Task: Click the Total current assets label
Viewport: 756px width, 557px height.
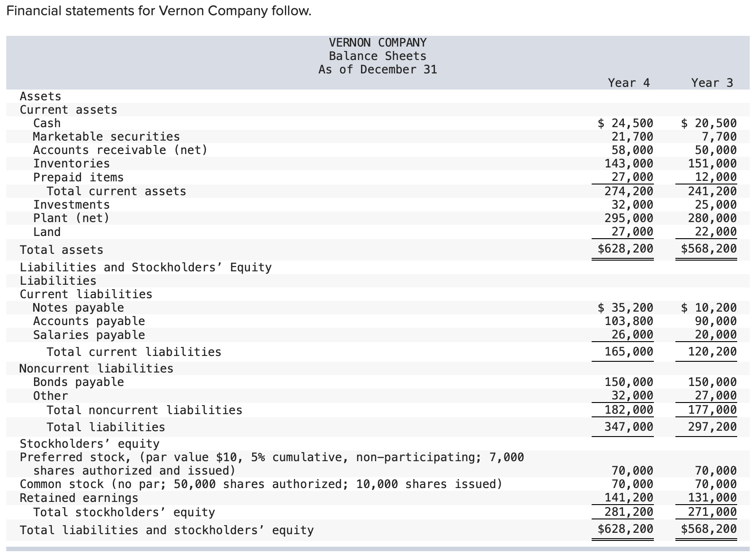Action: point(117,191)
